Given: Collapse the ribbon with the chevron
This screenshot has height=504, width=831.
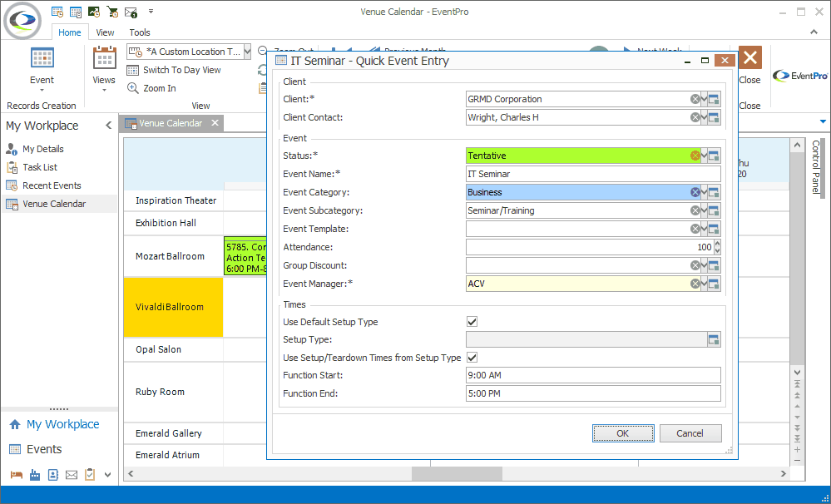Looking at the screenshot, I should click(814, 32).
